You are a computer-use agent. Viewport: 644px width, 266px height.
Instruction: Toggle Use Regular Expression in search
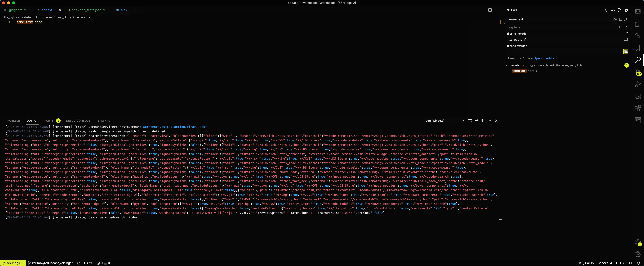click(626, 19)
